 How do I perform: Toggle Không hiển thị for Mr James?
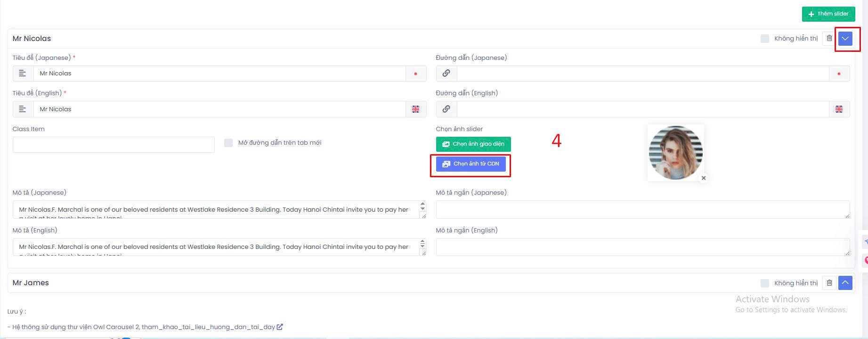765,283
